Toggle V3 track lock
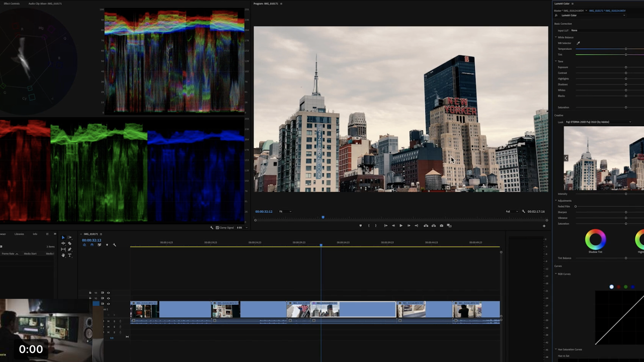 pos(90,293)
